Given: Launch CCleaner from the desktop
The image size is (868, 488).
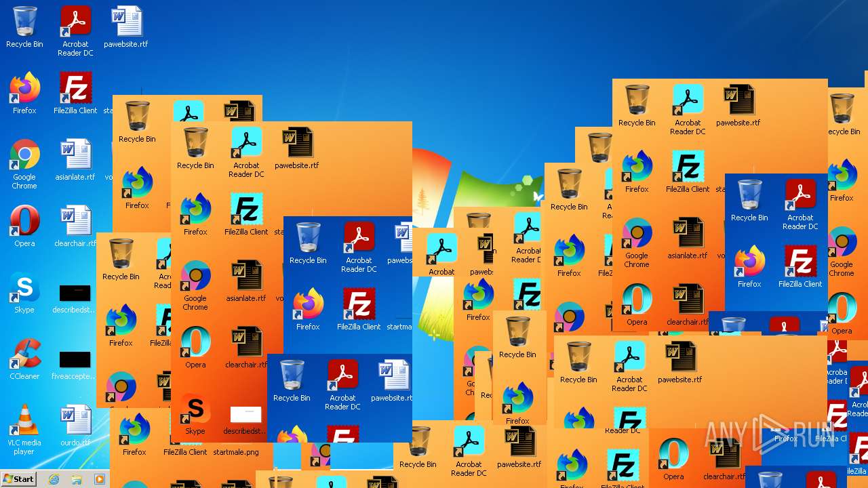Looking at the screenshot, I should [24, 359].
